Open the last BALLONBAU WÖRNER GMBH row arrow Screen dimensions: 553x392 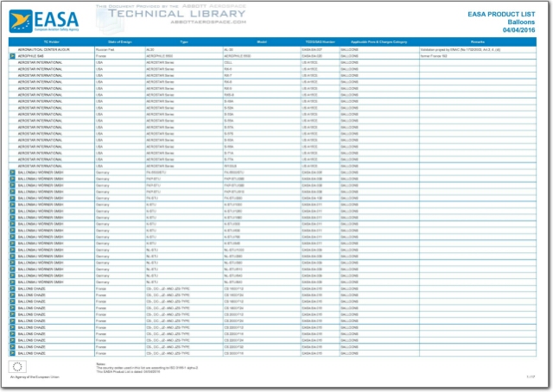(12, 281)
